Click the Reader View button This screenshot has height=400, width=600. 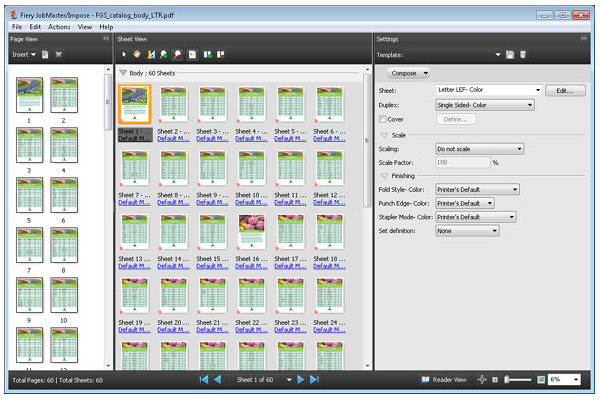point(444,380)
